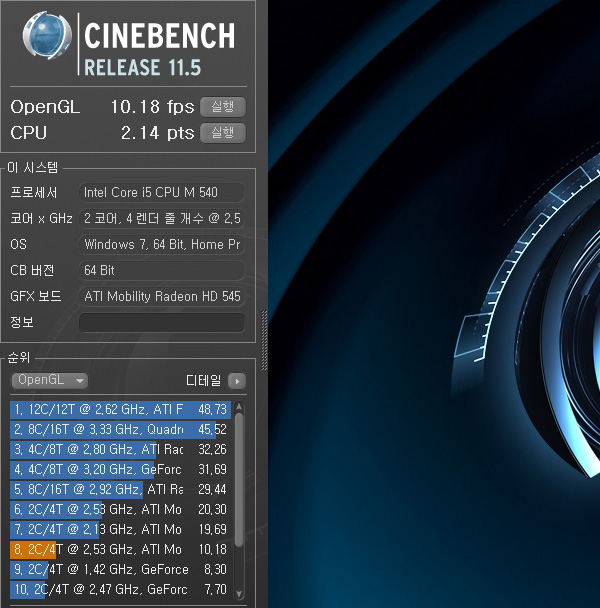
Task: Click the panel splitter grip handle
Action: pos(265,340)
